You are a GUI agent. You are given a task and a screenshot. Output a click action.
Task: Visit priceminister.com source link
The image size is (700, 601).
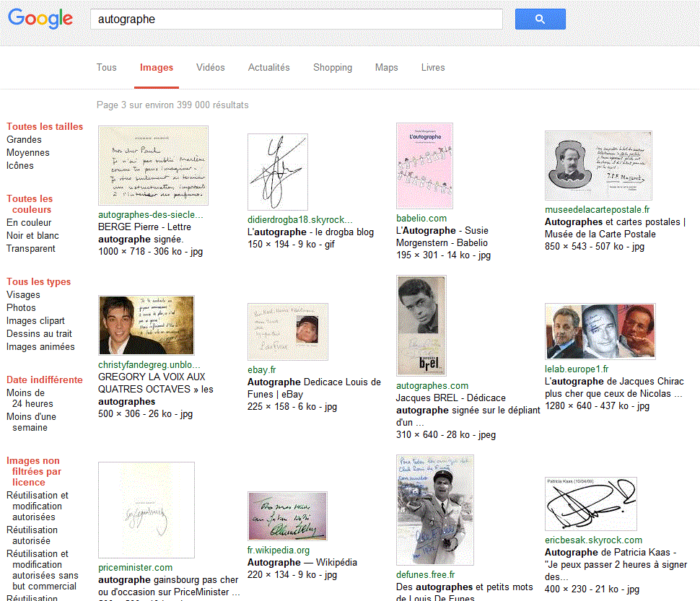[x=135, y=568]
